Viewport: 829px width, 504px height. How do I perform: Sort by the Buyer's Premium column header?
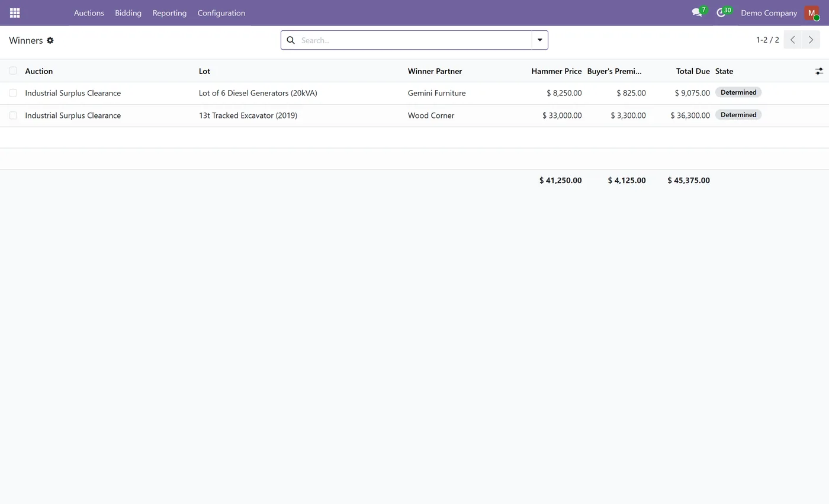click(614, 71)
